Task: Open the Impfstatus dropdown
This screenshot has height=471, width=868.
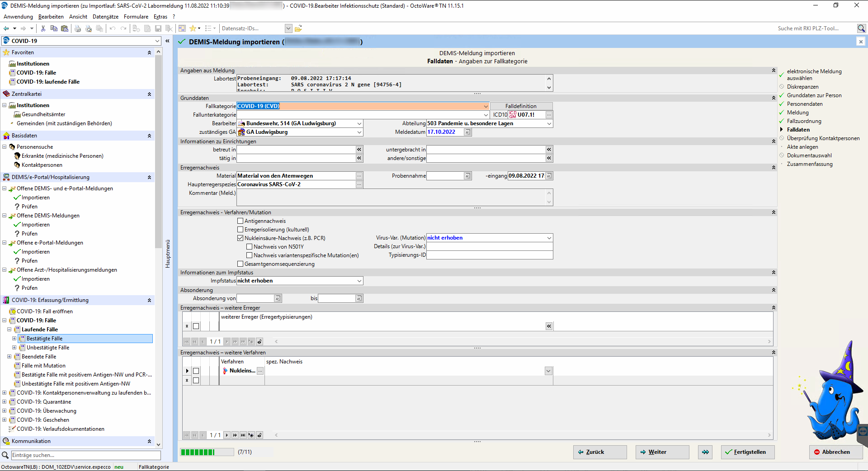Action: 359,281
